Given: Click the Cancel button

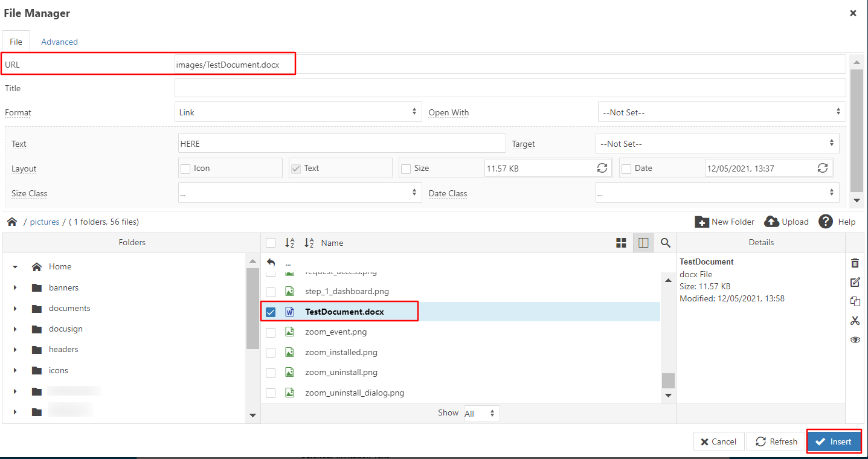Looking at the screenshot, I should (x=718, y=441).
